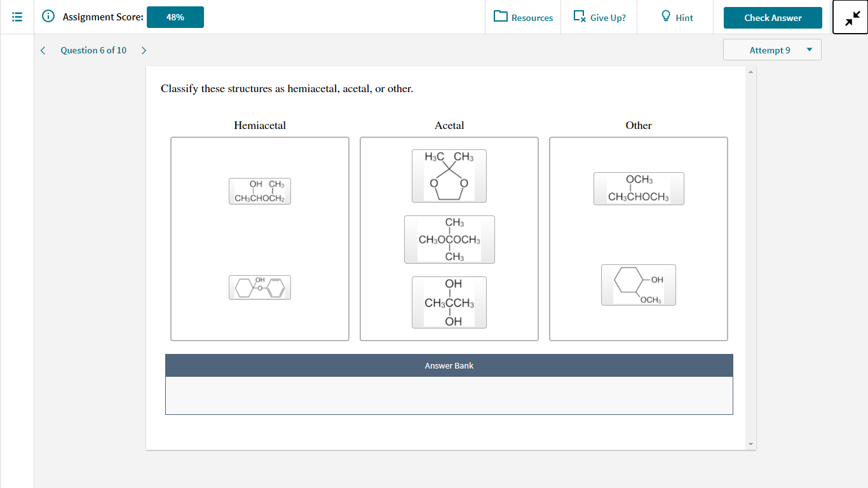Select the cyclic dioxolane structure in Acetal
Viewport: 868px width, 488px height.
pos(449,176)
